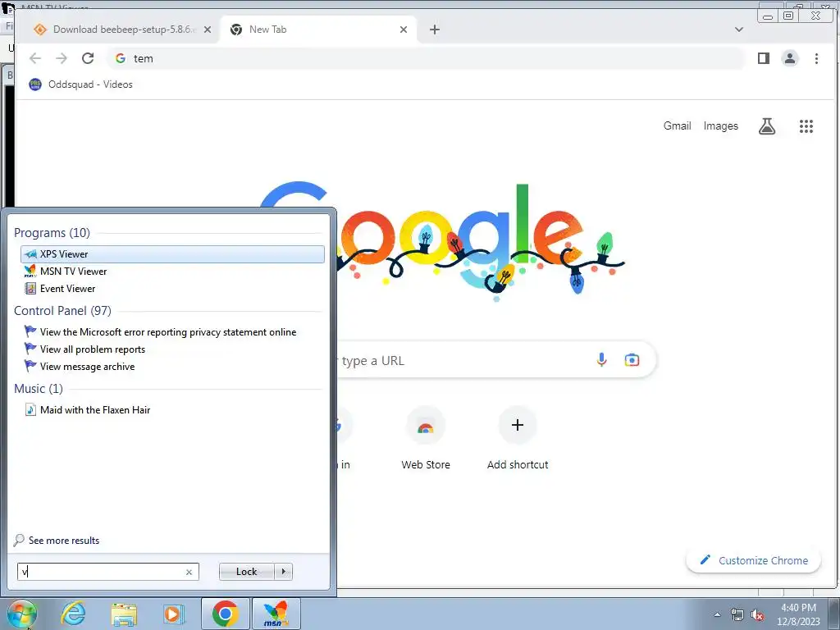
Task: Open Internet Explorer from taskbar
Action: 73,614
